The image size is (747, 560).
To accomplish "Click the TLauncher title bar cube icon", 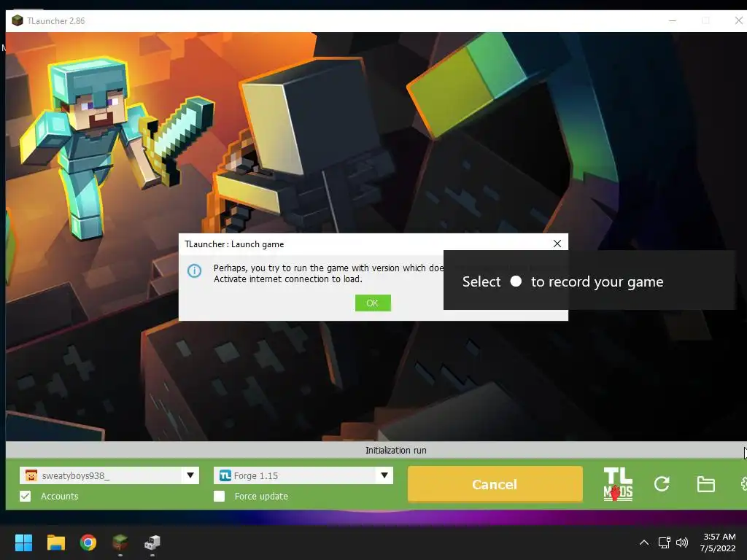I will [x=18, y=21].
